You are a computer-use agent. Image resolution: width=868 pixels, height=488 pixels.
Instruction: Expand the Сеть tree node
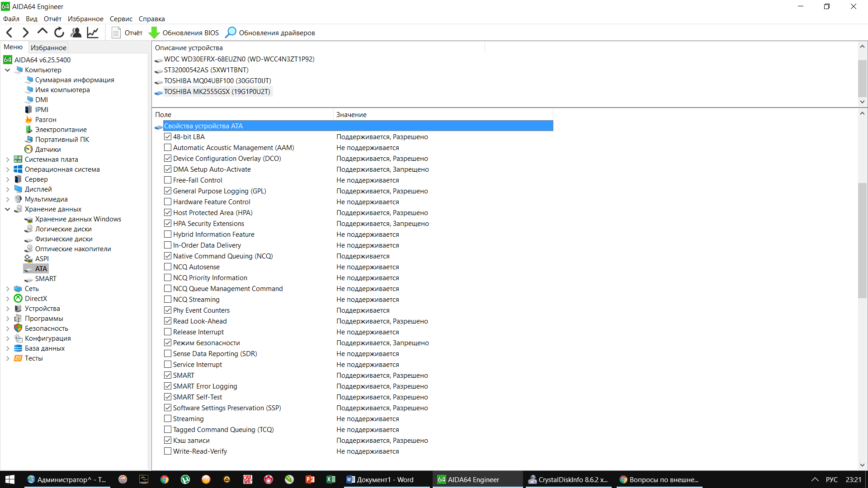tap(8, 288)
